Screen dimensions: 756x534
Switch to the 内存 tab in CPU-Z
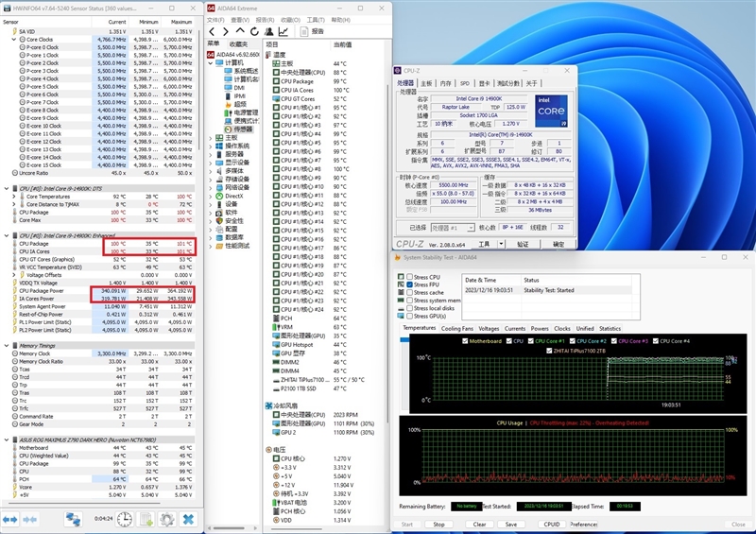coord(445,83)
